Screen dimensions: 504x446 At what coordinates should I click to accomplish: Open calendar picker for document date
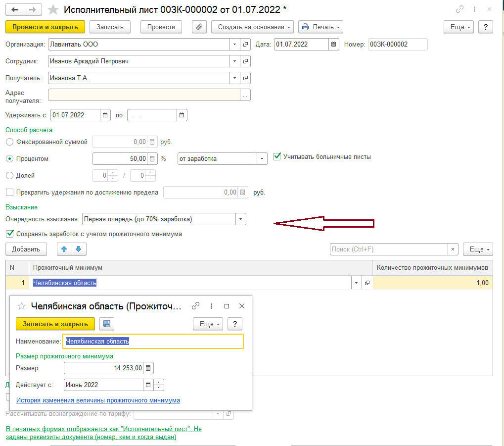[334, 45]
